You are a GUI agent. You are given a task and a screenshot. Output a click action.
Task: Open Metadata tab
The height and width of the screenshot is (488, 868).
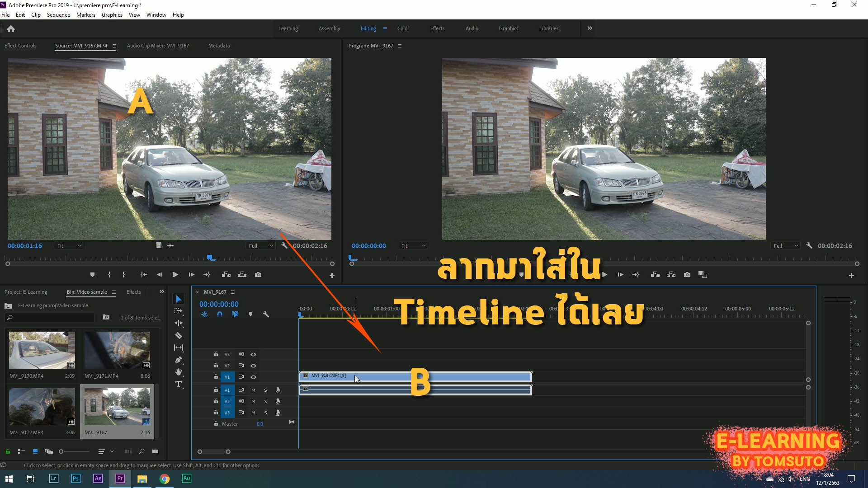click(x=219, y=46)
